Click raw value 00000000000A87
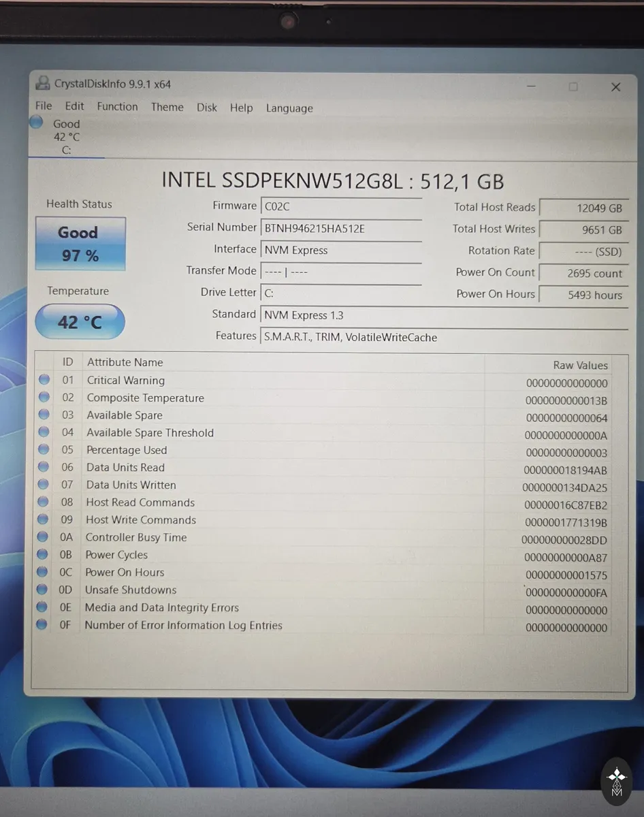The width and height of the screenshot is (644, 817). point(566,558)
